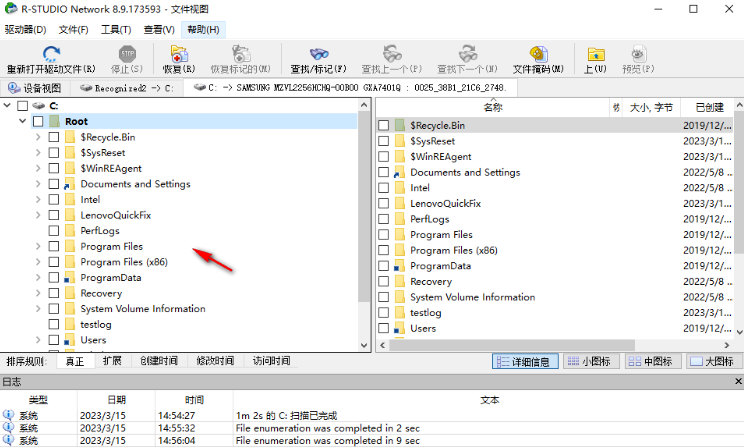Open the 帮助(H) menu
This screenshot has height=448, width=744.
coord(203,30)
